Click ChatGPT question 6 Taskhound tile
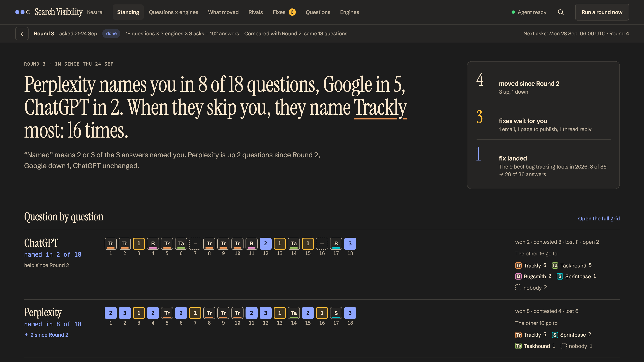This screenshot has width=644, height=362. [x=181, y=244]
